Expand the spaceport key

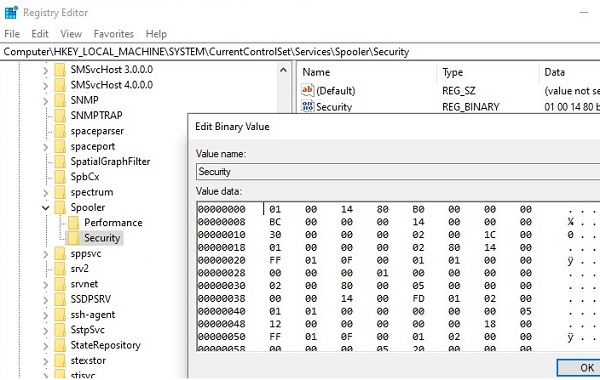[x=46, y=147]
